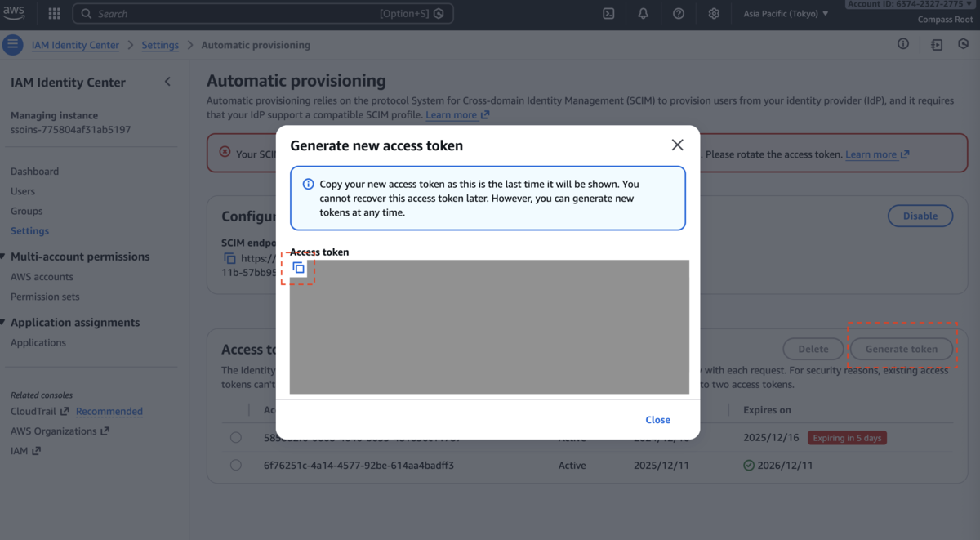Focus the AWS console search field

(262, 14)
